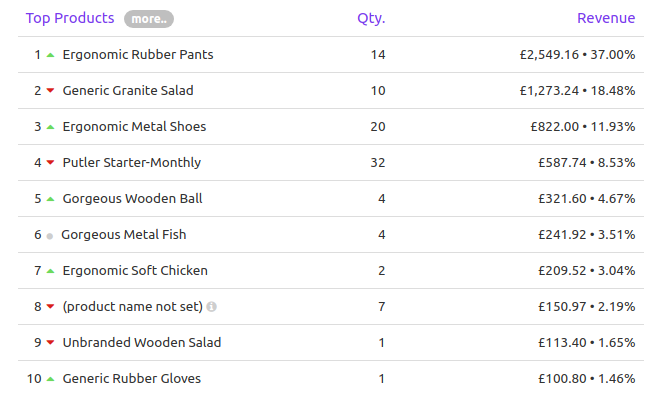This screenshot has width=667, height=407.
Task: Click the quantity 32 for Putler Starter-Monthly
Action: point(378,163)
